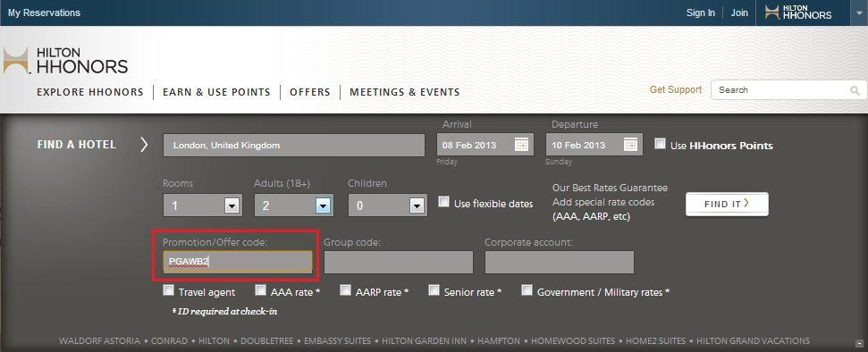Click 'Our Best Rates Guarantee' text

[610, 188]
